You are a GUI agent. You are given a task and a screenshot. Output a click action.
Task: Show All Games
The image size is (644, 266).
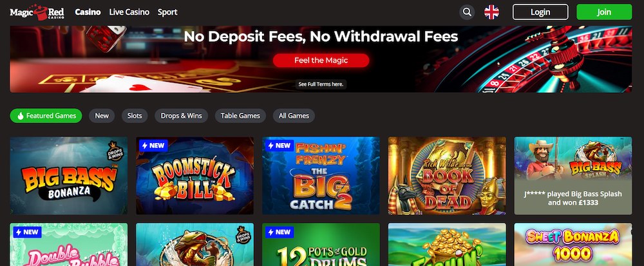pyautogui.click(x=294, y=116)
